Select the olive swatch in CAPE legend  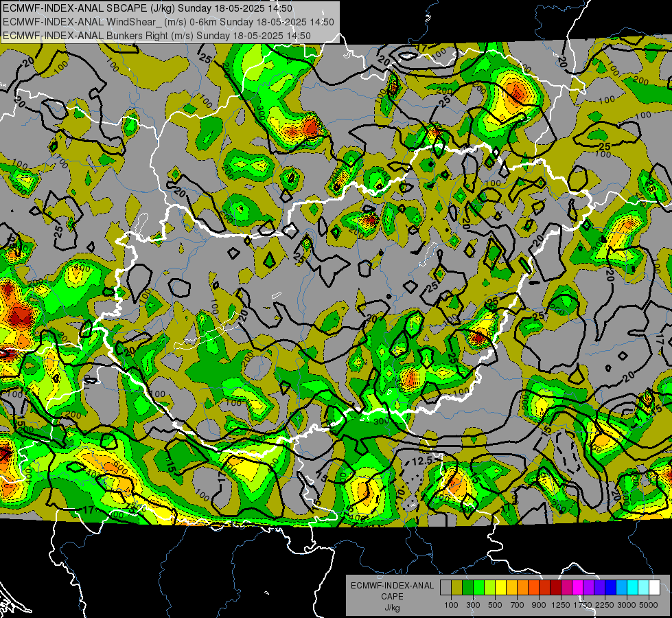click(456, 587)
